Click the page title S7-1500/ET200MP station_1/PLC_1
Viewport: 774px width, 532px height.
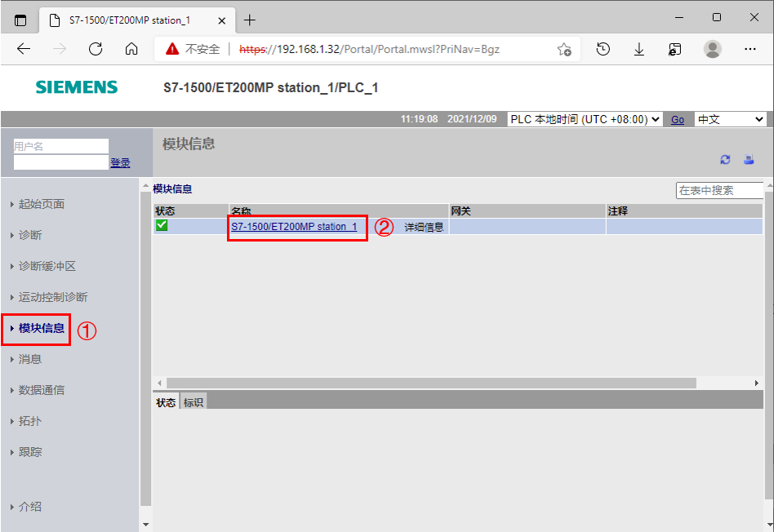click(270, 88)
